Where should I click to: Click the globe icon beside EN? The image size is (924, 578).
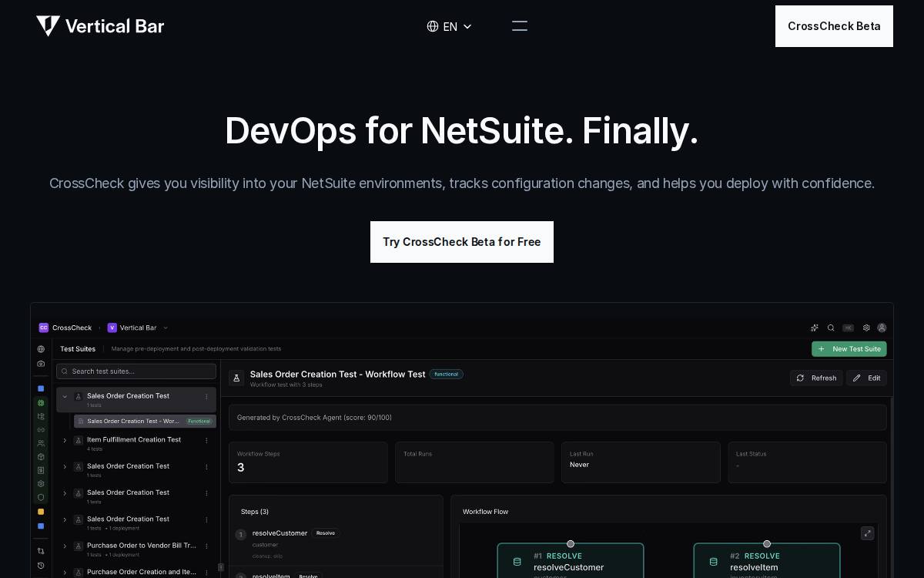click(x=433, y=26)
